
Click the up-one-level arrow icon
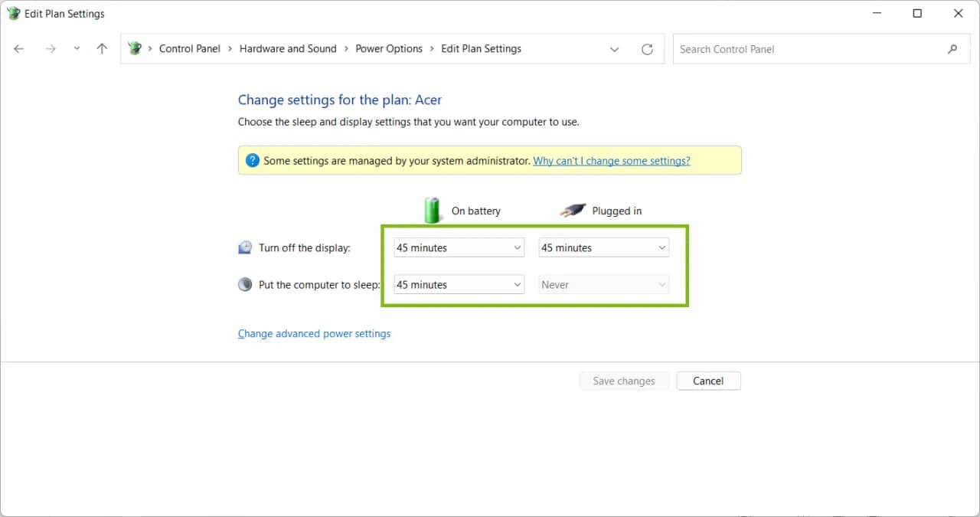(x=102, y=48)
